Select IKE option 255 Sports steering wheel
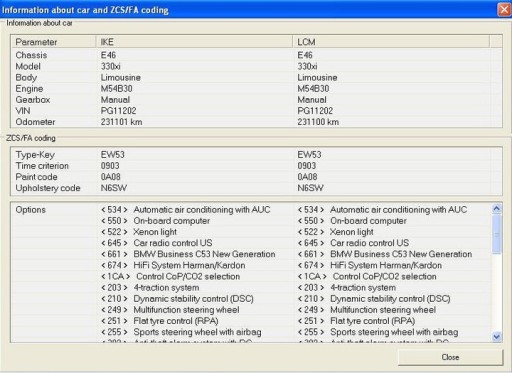 click(x=181, y=332)
